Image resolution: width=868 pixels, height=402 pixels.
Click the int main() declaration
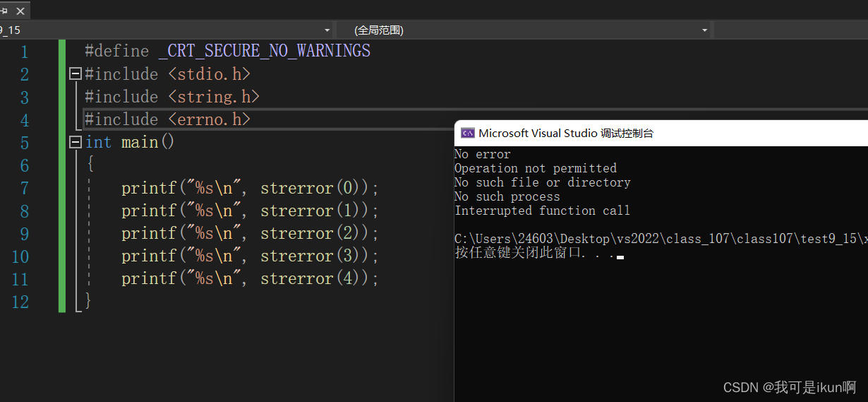[130, 142]
